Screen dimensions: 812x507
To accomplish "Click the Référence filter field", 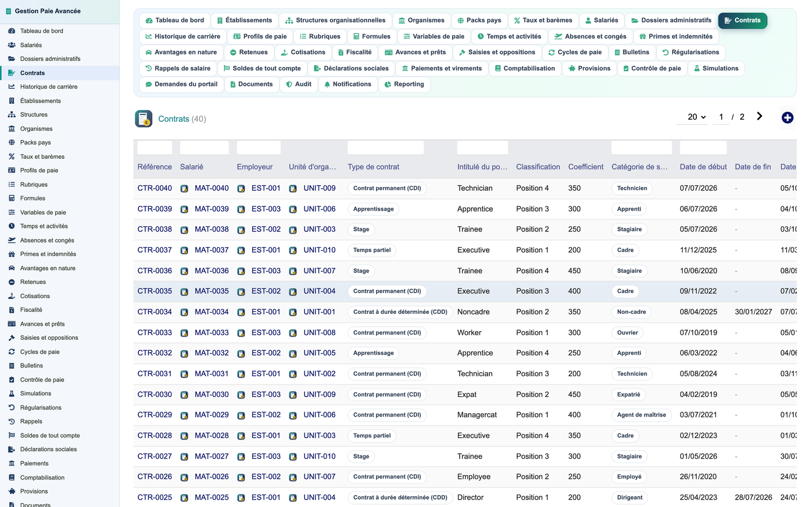I will point(155,148).
